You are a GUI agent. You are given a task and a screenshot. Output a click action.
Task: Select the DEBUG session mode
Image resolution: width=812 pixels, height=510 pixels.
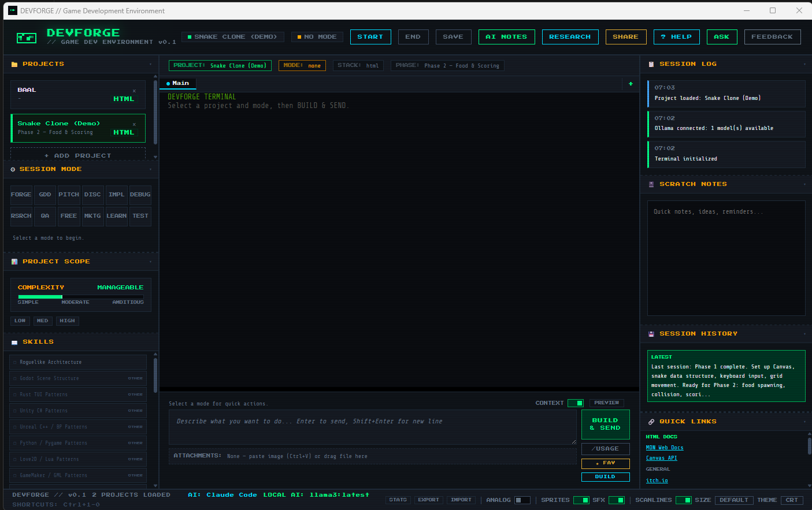140,195
